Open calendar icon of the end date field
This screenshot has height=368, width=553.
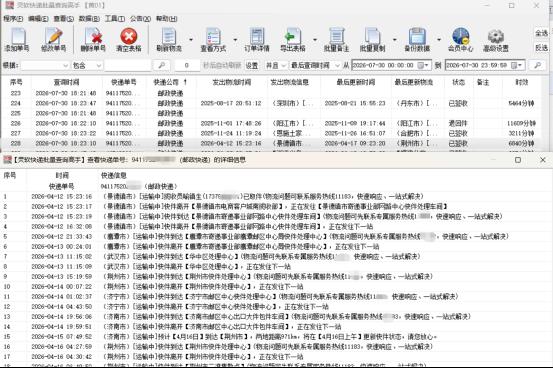coord(517,65)
